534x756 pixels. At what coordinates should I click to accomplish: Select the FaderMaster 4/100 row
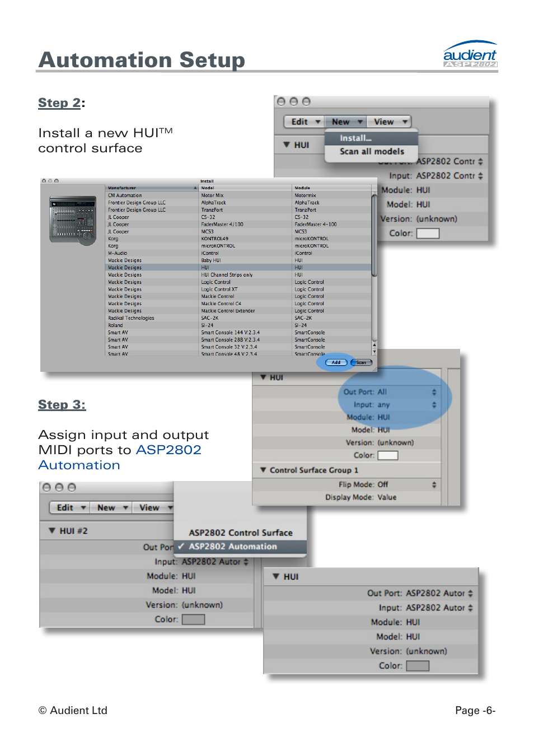tap(238, 225)
